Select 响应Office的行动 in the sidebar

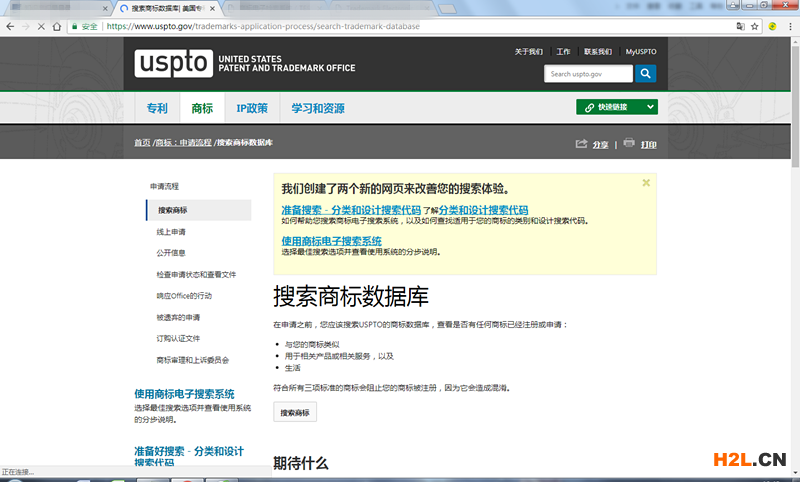(184, 296)
